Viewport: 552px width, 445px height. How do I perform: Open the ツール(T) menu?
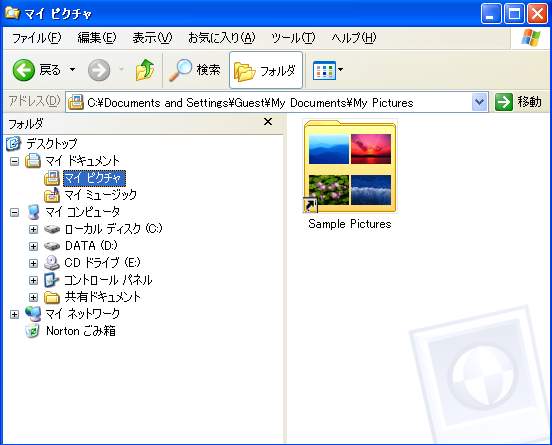293,38
